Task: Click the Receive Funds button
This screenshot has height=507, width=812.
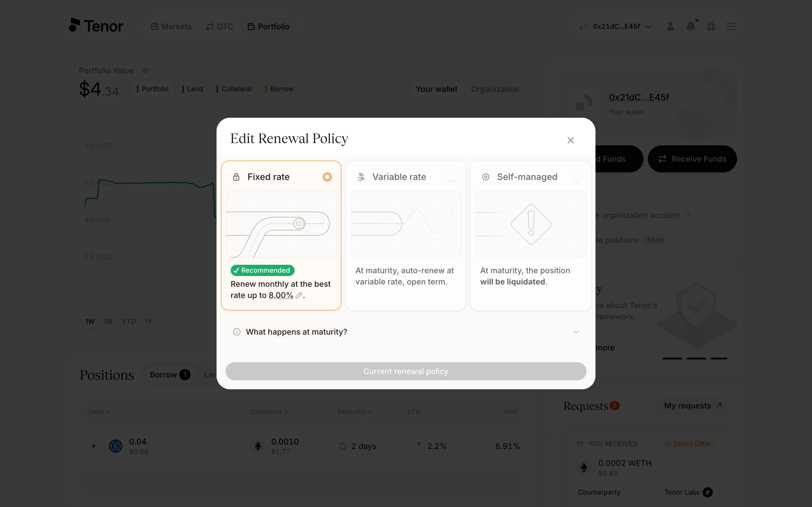Action: (692, 159)
